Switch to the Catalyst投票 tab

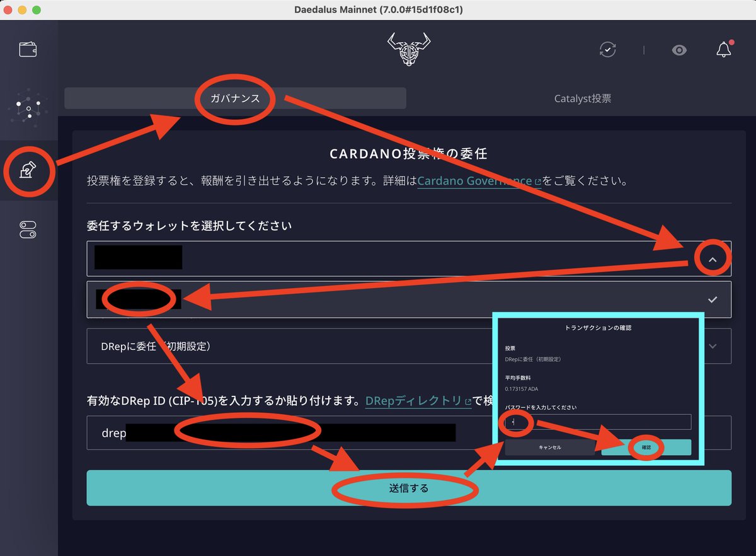pos(582,98)
